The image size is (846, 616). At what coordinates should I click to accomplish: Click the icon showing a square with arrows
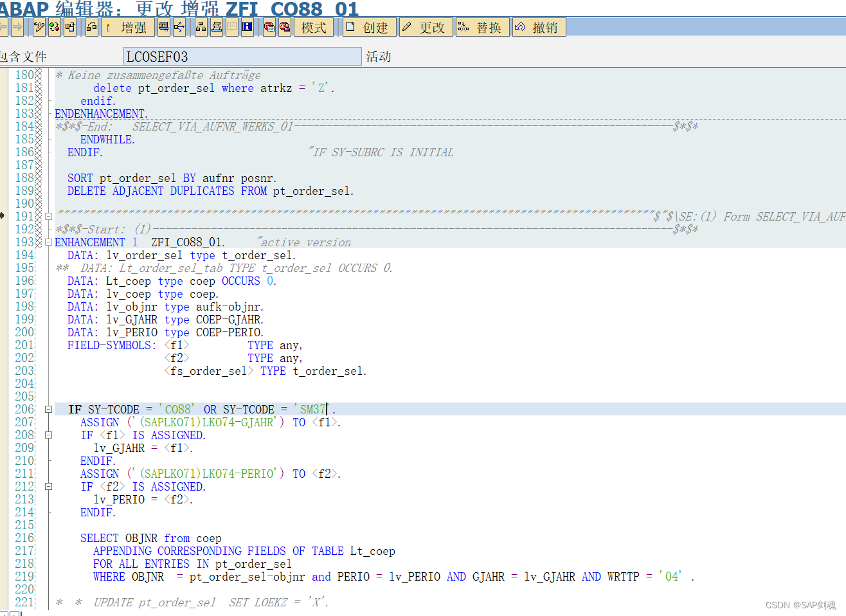179,27
